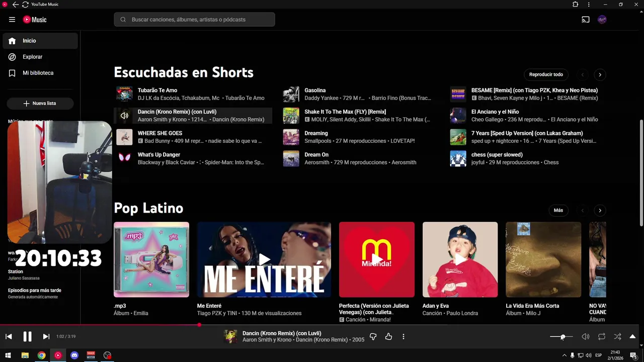Open La Vida Era Más Corta album cover
The height and width of the screenshot is (362, 644).
543,259
